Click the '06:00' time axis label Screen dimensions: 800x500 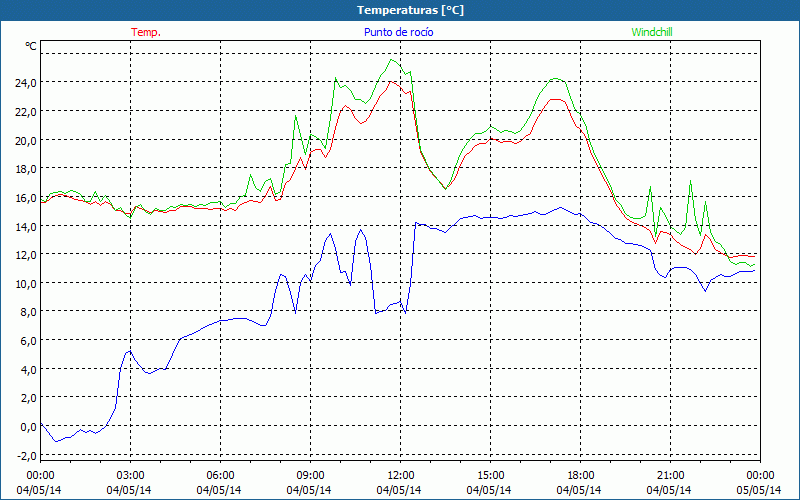coord(220,476)
